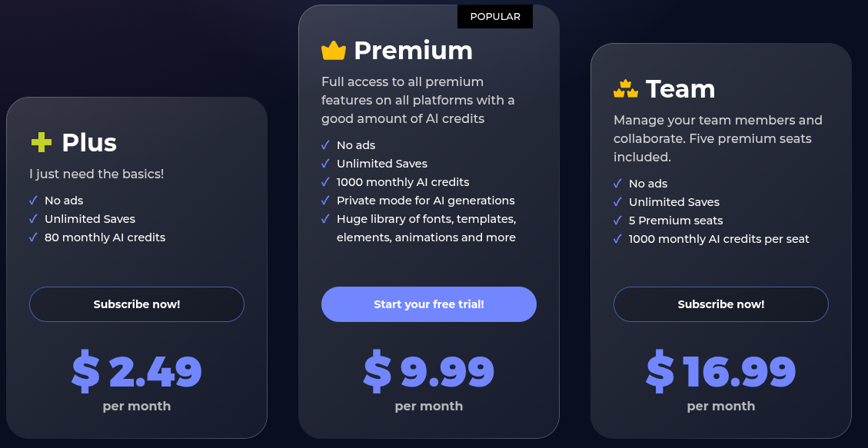Click the $9.99 Premium price

pyautogui.click(x=428, y=372)
